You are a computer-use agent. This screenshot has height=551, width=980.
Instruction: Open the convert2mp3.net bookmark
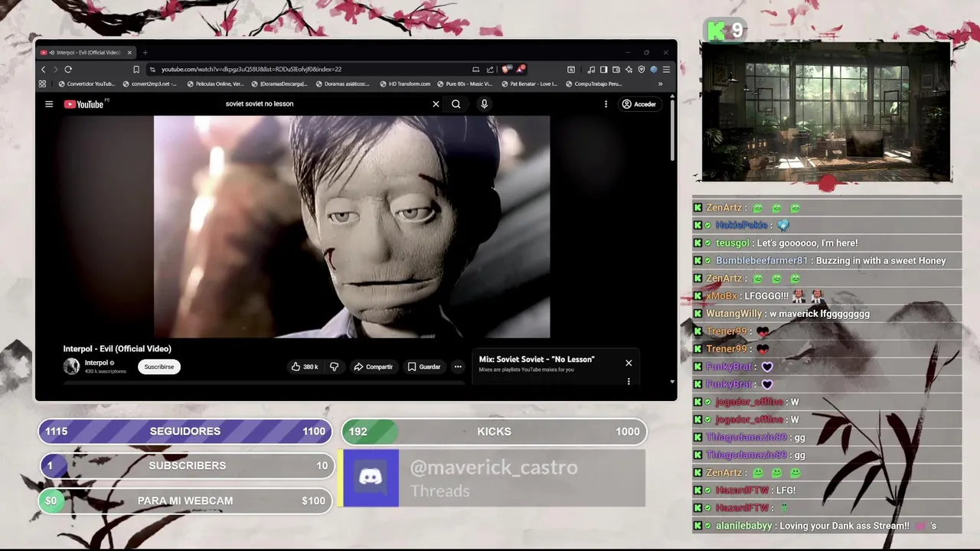click(149, 84)
